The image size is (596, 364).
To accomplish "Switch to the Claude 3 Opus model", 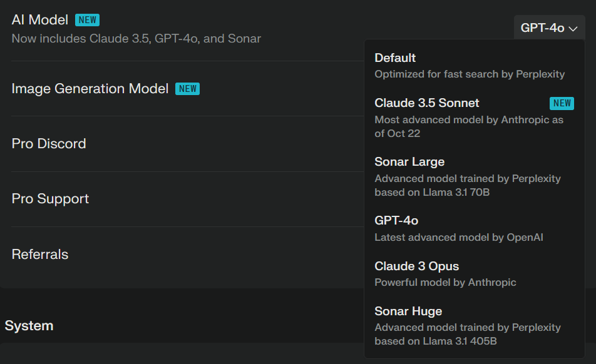I will (x=417, y=266).
